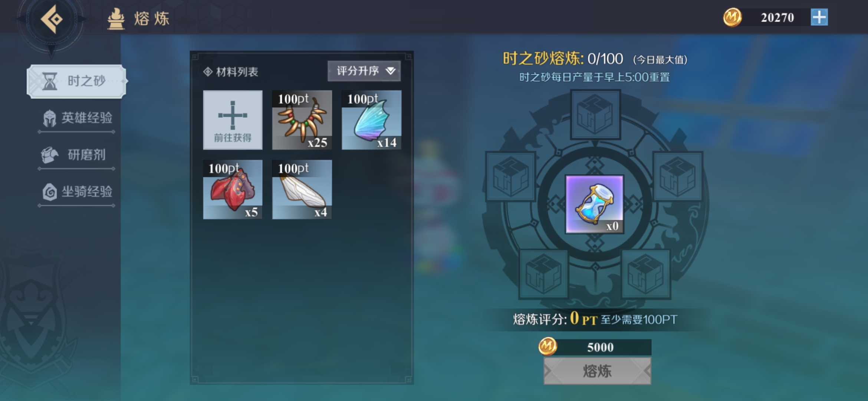Click the bottom-right empty smelting slot
868x401 pixels.
[x=646, y=274]
